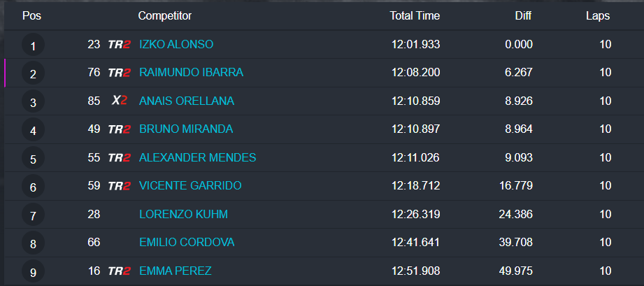Open competitor Izko Alonso's profile

[x=176, y=45]
